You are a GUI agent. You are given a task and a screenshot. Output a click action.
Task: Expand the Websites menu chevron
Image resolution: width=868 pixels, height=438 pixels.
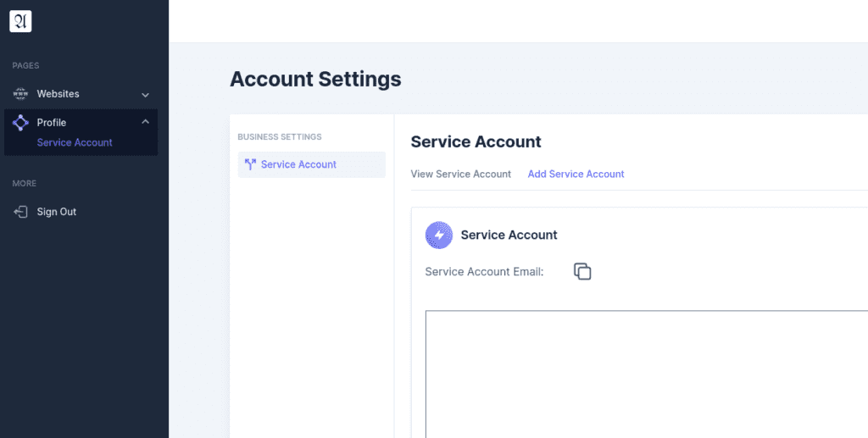[145, 95]
